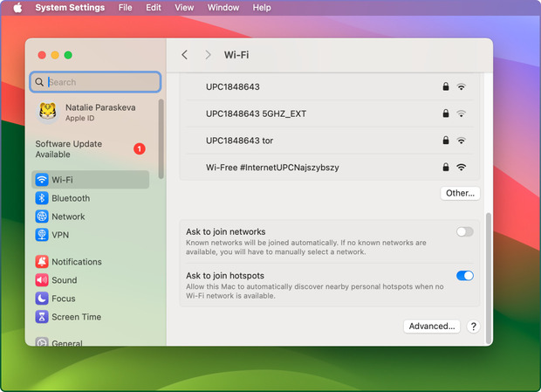Select VPN label in sidebar
541x392 pixels.
(60, 235)
